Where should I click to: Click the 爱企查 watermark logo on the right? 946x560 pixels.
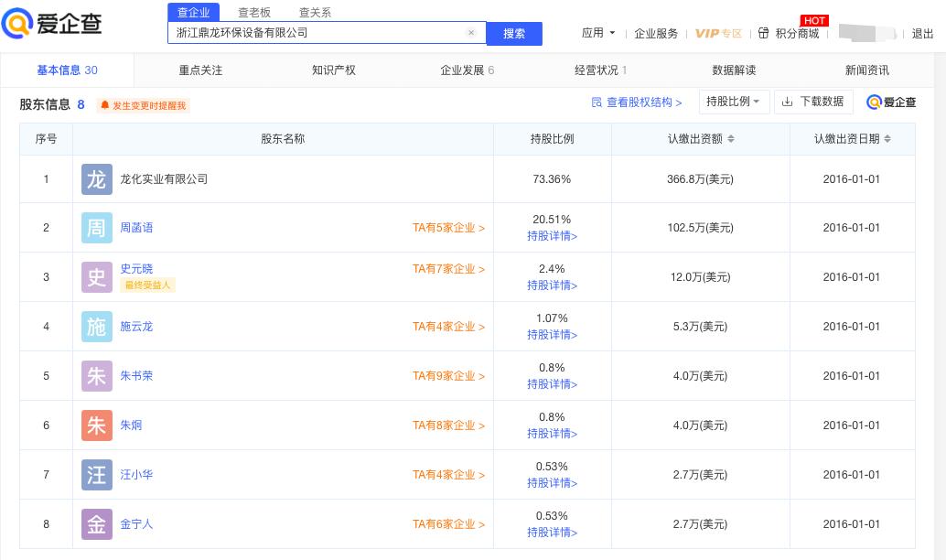tap(890, 102)
